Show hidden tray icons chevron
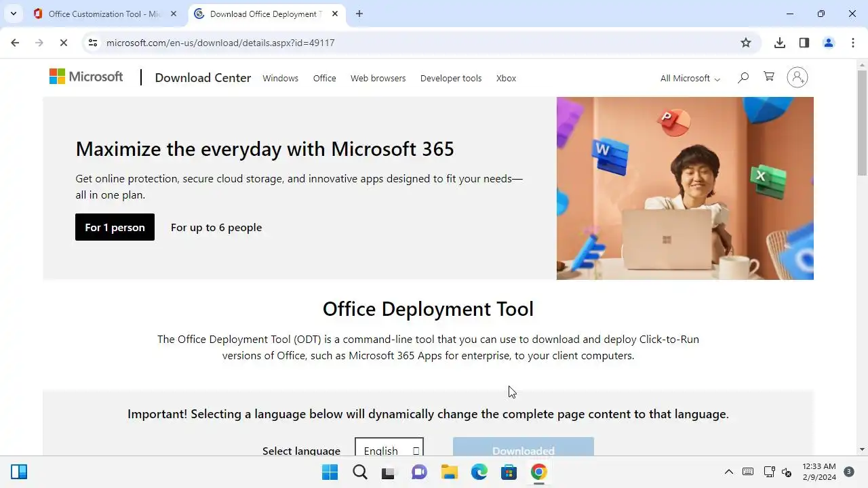868x488 pixels. [729, 472]
